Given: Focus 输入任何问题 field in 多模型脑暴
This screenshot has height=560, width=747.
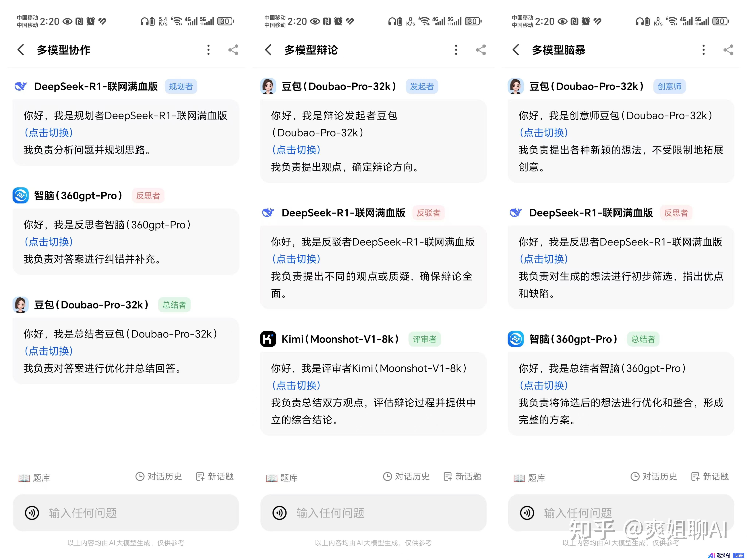Looking at the screenshot, I should click(621, 513).
